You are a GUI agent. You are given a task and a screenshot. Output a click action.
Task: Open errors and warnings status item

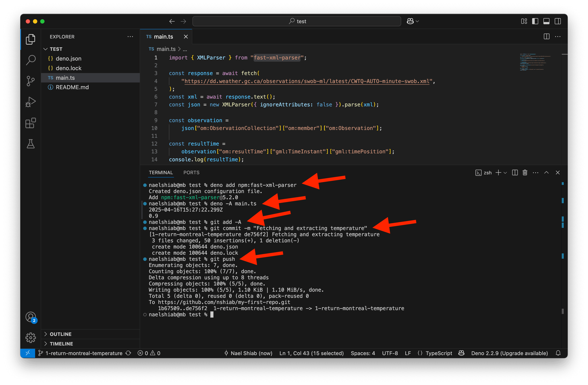[x=149, y=353]
